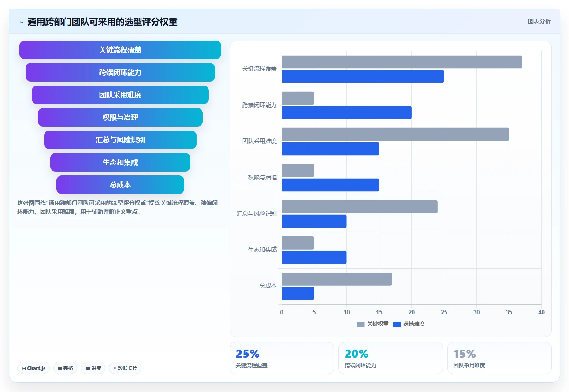Screen dimensions: 569x392
Task: Click the 汇总与风险识别 y-axis label
Action: pos(257,213)
